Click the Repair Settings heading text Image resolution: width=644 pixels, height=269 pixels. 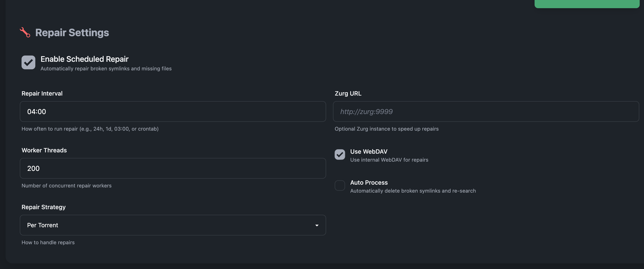[72, 32]
